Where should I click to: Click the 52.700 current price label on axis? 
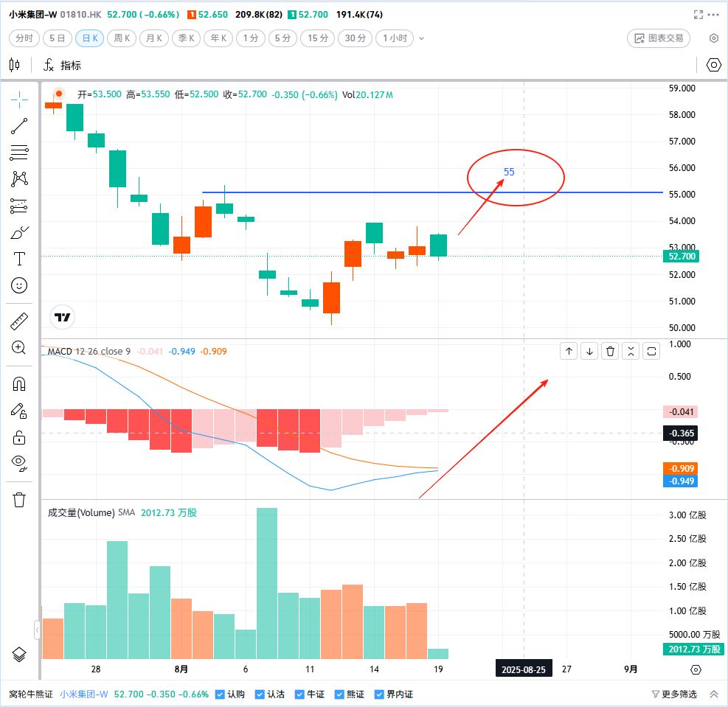[681, 256]
